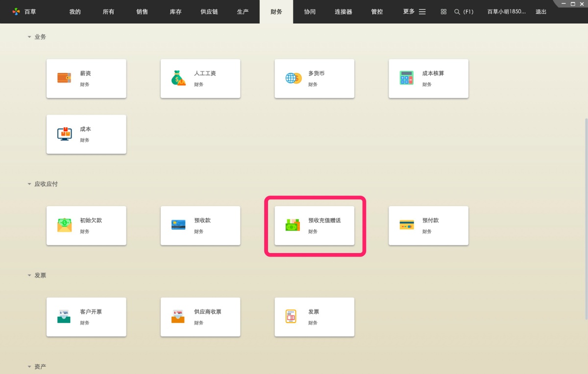This screenshot has width=588, height=374.
Task: Open the grid apps view icon
Action: pyautogui.click(x=443, y=12)
